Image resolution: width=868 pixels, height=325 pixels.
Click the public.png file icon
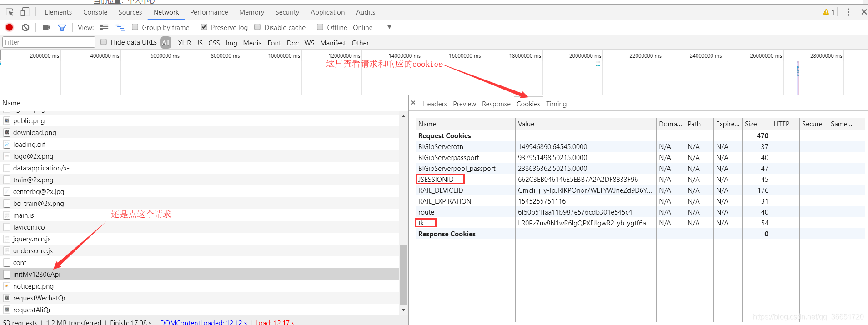point(7,120)
